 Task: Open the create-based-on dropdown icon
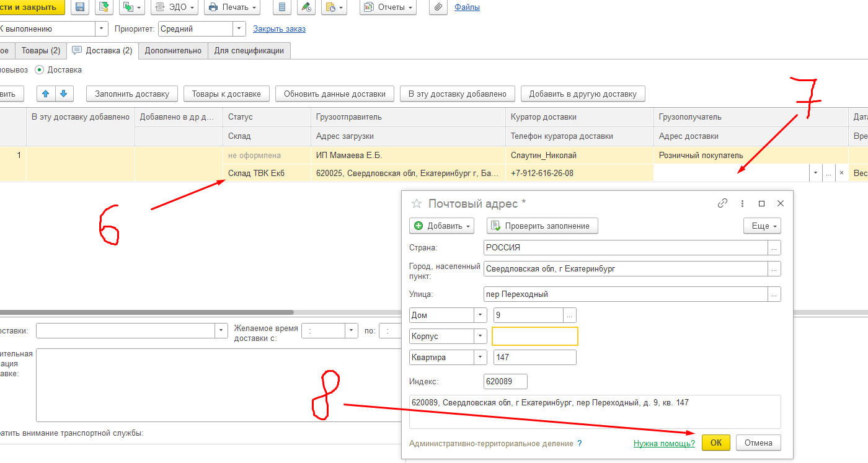132,7
